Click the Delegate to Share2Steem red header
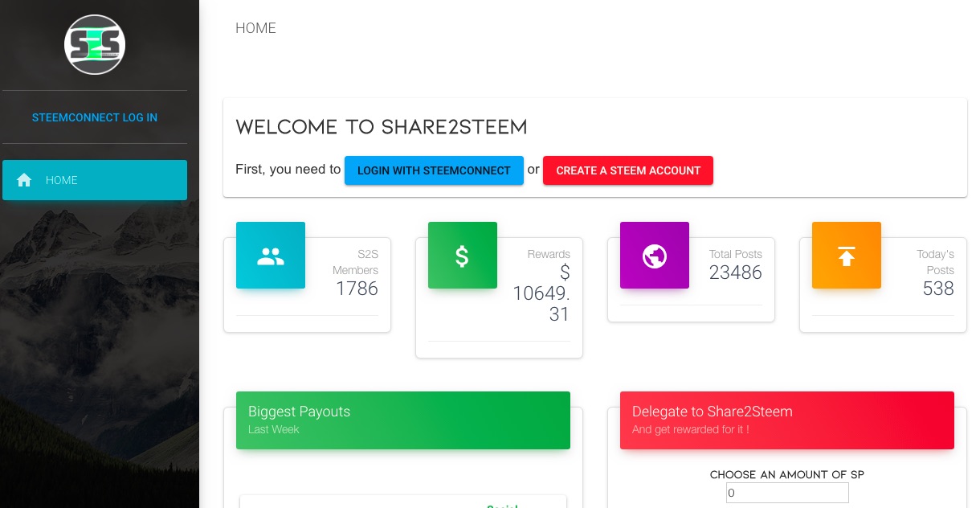This screenshot has height=508, width=980. pyautogui.click(x=787, y=420)
